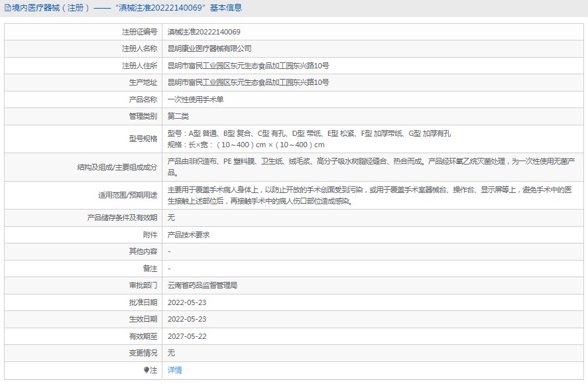Select intended use text starting 主要用于覆盖手术病人

click(370, 196)
